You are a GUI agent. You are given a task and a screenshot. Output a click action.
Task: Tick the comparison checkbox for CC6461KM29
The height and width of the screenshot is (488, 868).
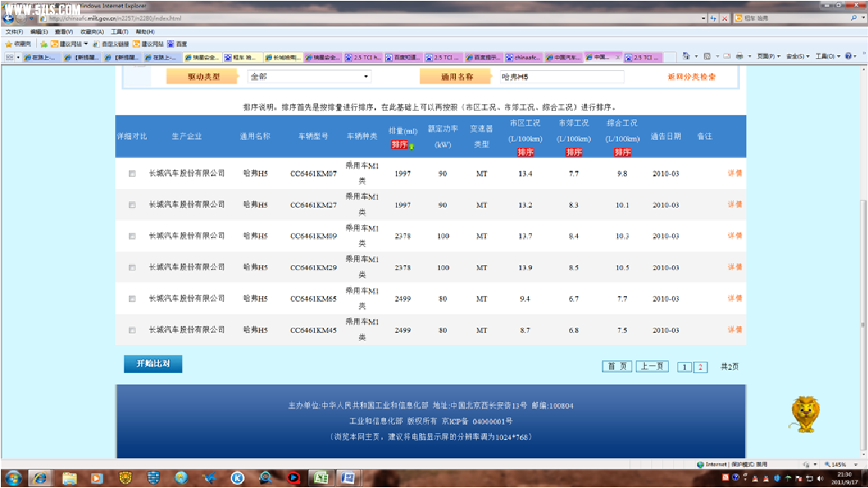tap(132, 267)
